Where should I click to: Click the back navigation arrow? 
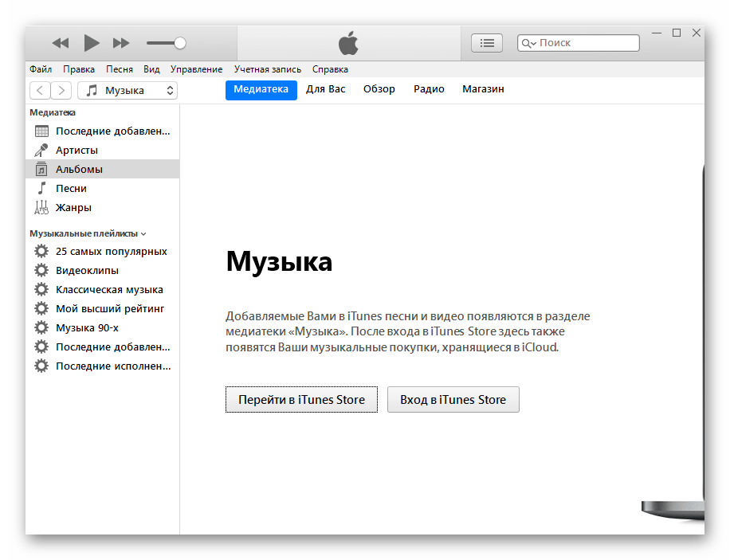click(40, 90)
